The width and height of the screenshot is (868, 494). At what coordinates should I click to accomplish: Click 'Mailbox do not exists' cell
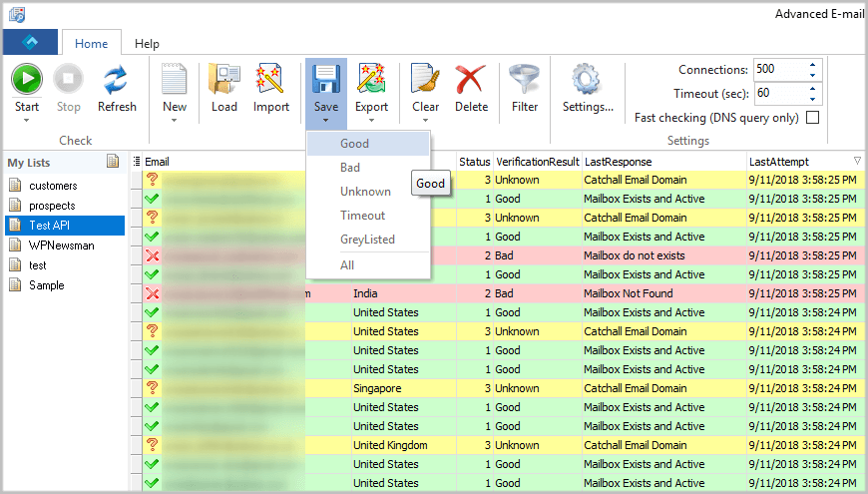[x=663, y=255]
